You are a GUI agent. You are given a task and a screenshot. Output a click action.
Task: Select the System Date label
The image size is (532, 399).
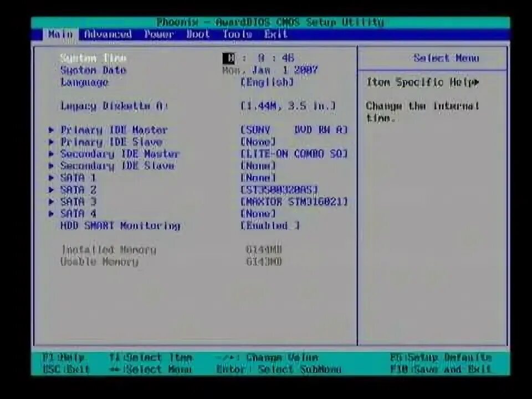[x=93, y=70]
